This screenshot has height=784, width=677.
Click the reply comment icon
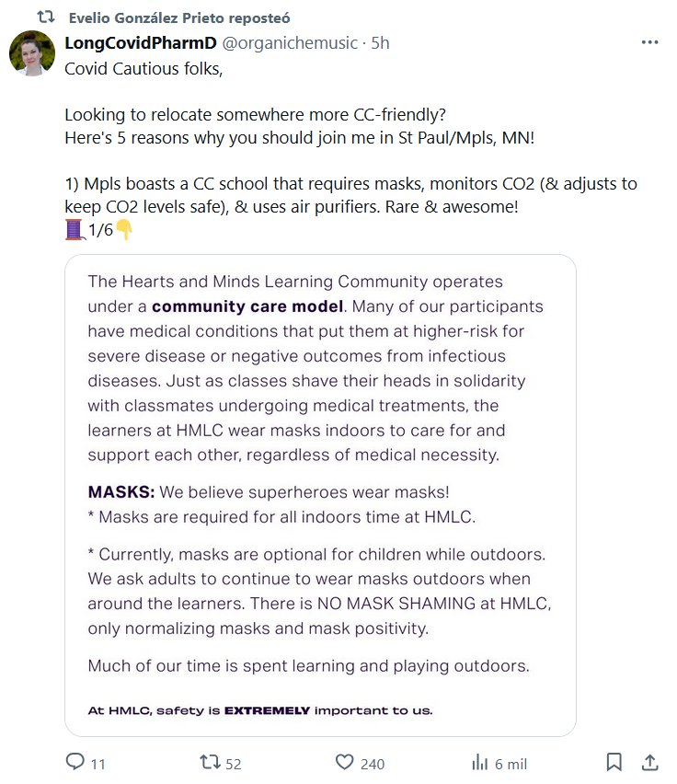coord(75,763)
